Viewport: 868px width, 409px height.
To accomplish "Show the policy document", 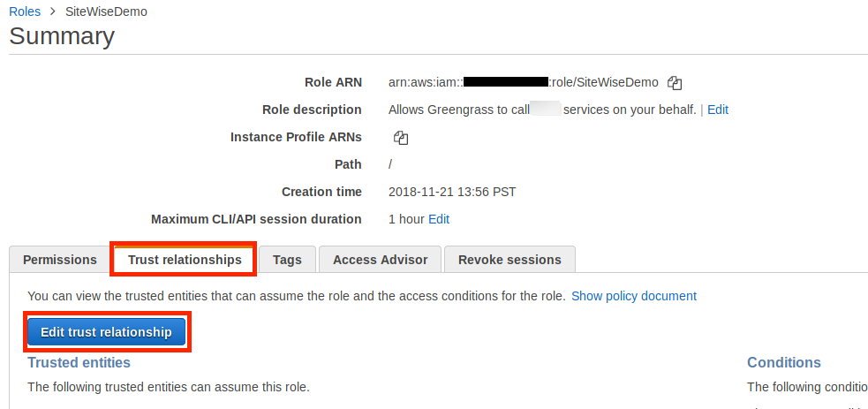I will pos(633,296).
